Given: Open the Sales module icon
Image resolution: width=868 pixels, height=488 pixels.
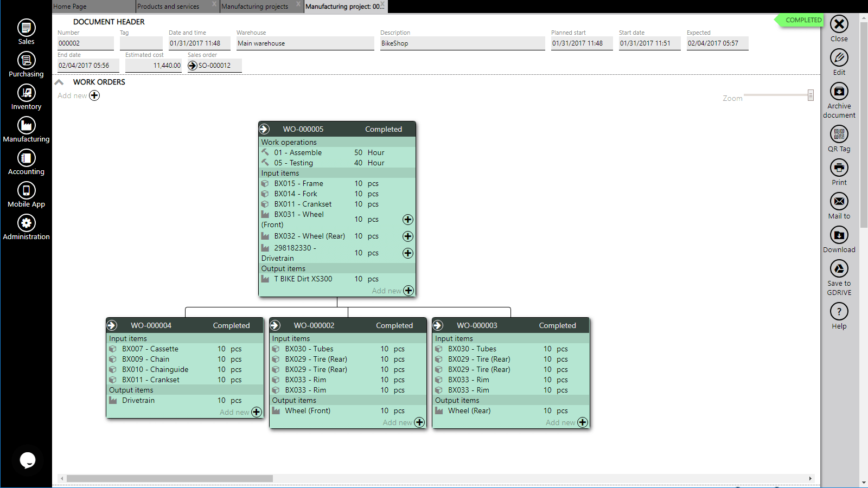Looking at the screenshot, I should point(26,28).
